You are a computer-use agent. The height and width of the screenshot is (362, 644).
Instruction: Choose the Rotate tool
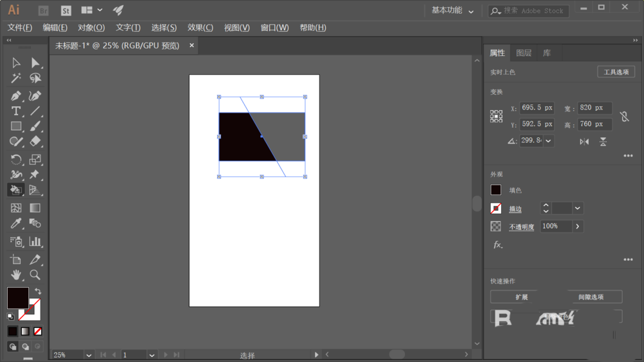pos(16,160)
